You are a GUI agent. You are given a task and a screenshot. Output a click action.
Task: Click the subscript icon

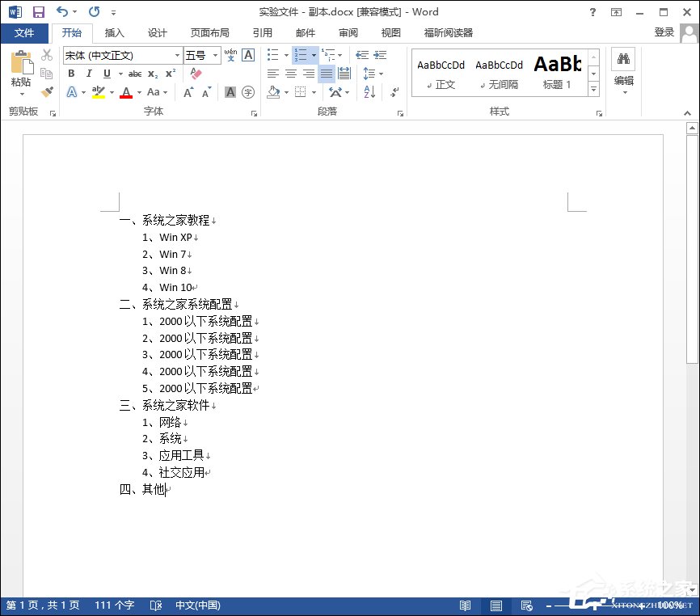153,74
